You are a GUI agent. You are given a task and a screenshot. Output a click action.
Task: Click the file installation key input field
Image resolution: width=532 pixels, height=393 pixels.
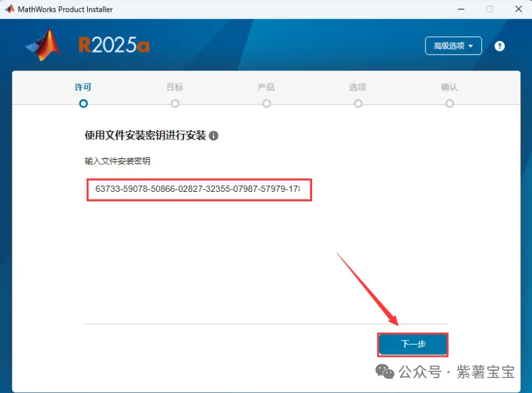click(x=198, y=189)
